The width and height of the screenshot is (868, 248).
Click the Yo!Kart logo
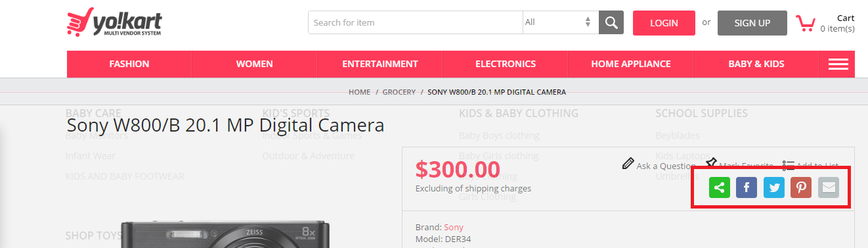[x=114, y=23]
